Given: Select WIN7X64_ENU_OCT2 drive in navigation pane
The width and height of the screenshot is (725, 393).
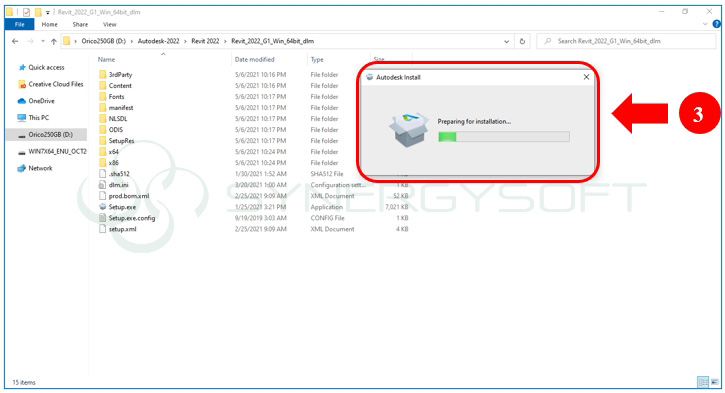Looking at the screenshot, I should coord(52,151).
